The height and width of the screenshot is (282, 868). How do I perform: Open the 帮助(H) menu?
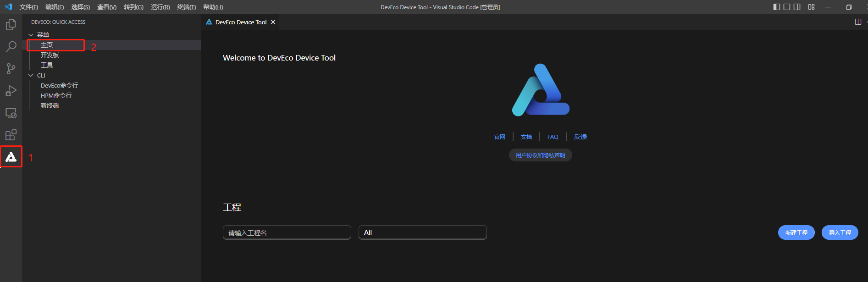pyautogui.click(x=213, y=7)
